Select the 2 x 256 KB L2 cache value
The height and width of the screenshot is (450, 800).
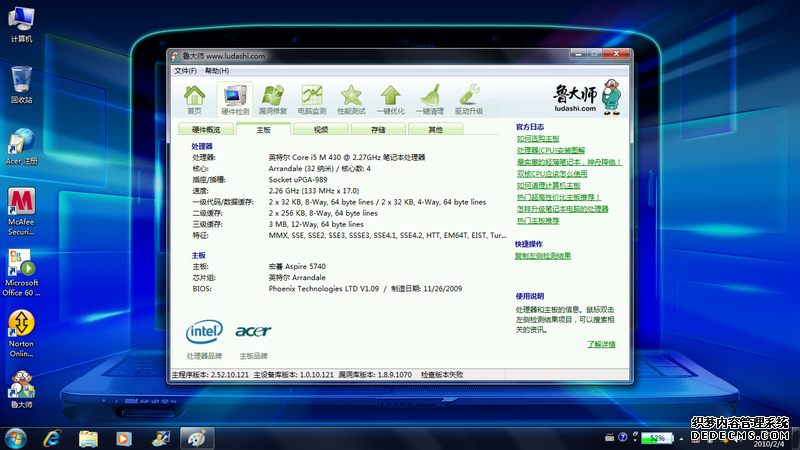(323, 213)
